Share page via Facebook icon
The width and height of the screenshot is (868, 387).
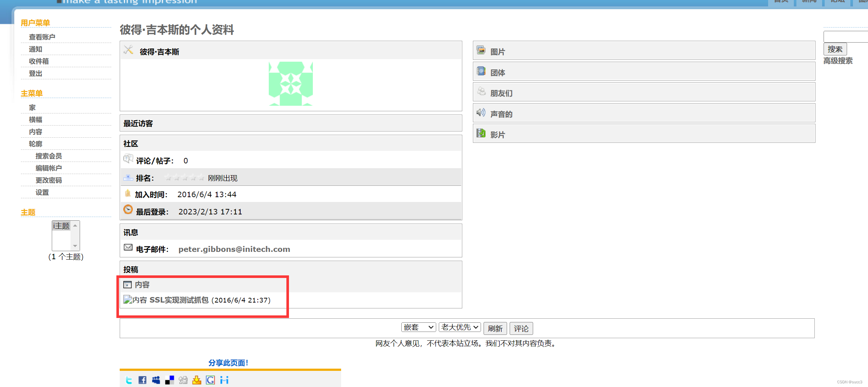(x=142, y=380)
